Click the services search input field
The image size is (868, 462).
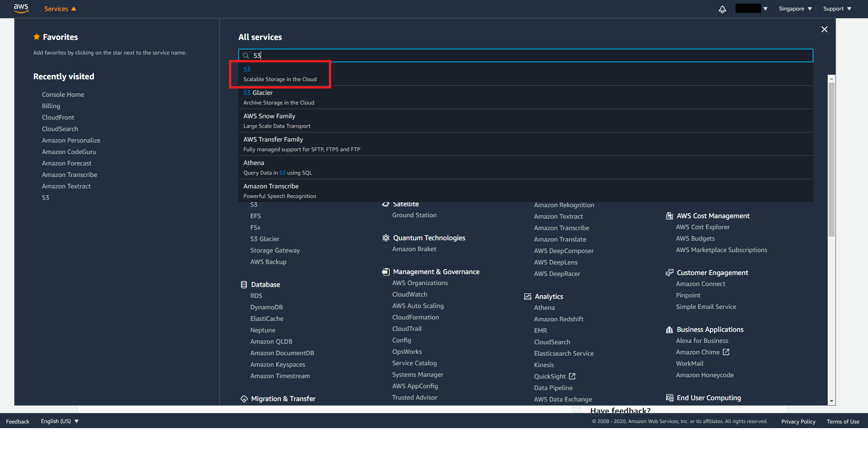(525, 55)
